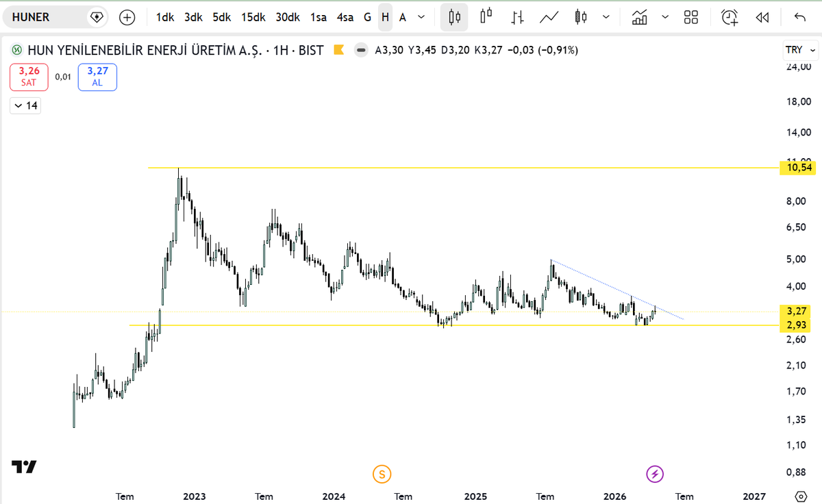This screenshot has height=504, width=822.
Task: Expand the timeframe list chevron
Action: tap(421, 17)
